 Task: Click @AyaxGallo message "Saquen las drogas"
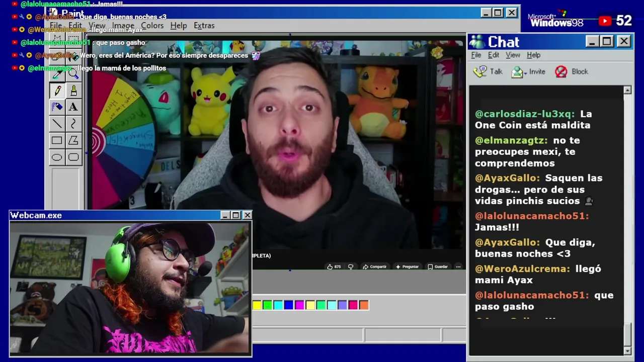538,190
